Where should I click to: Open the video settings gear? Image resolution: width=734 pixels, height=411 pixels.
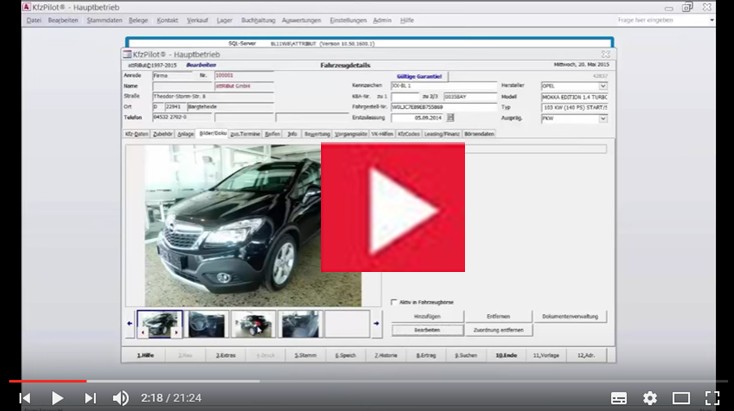tap(650, 397)
